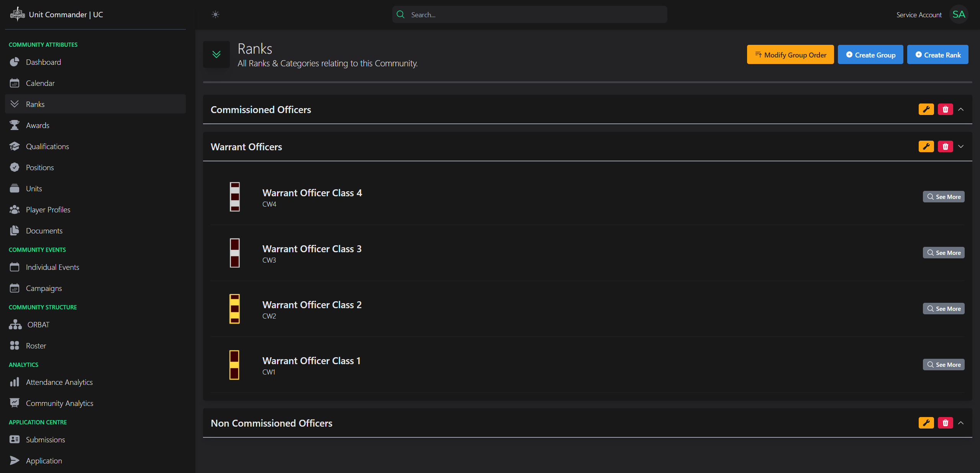
Task: Open Attendance Analytics page
Action: coord(59,382)
